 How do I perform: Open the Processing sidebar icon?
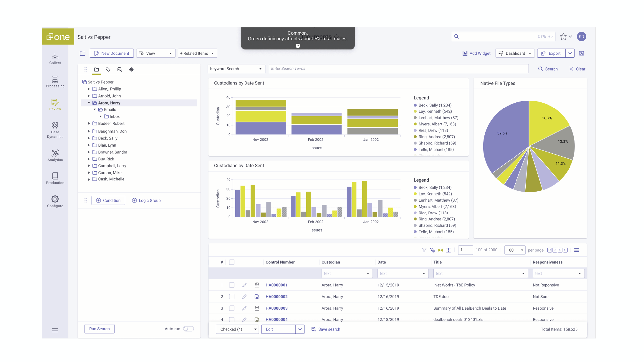coord(55,82)
